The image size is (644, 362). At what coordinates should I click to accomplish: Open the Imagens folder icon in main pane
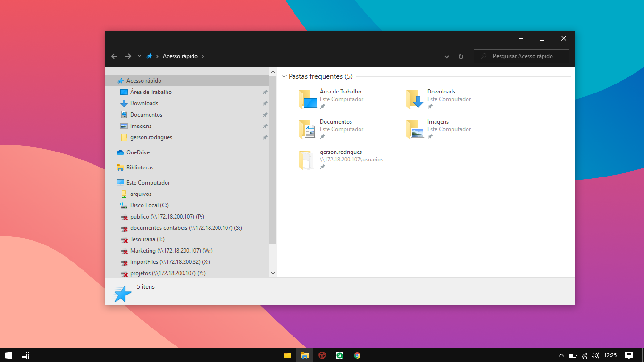[x=415, y=129]
